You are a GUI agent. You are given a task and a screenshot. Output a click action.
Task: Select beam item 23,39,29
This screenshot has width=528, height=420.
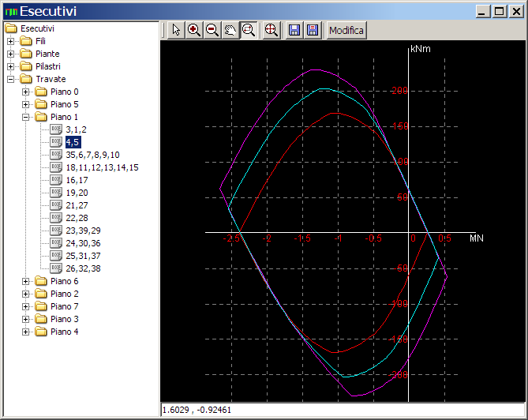pyautogui.click(x=83, y=231)
